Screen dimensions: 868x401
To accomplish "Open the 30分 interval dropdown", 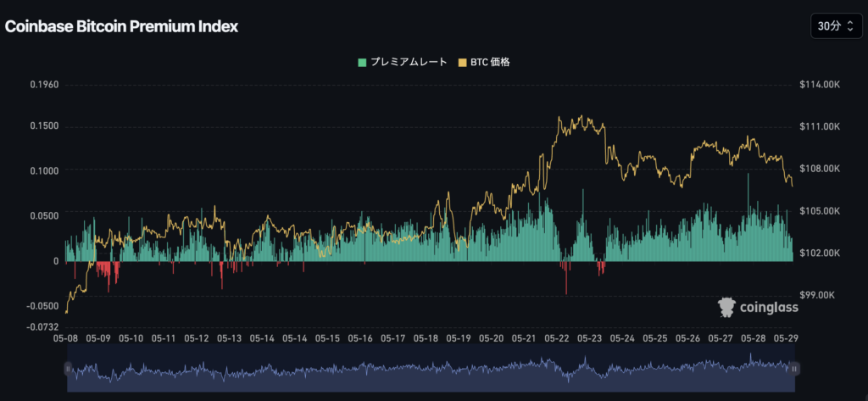I will [x=835, y=26].
